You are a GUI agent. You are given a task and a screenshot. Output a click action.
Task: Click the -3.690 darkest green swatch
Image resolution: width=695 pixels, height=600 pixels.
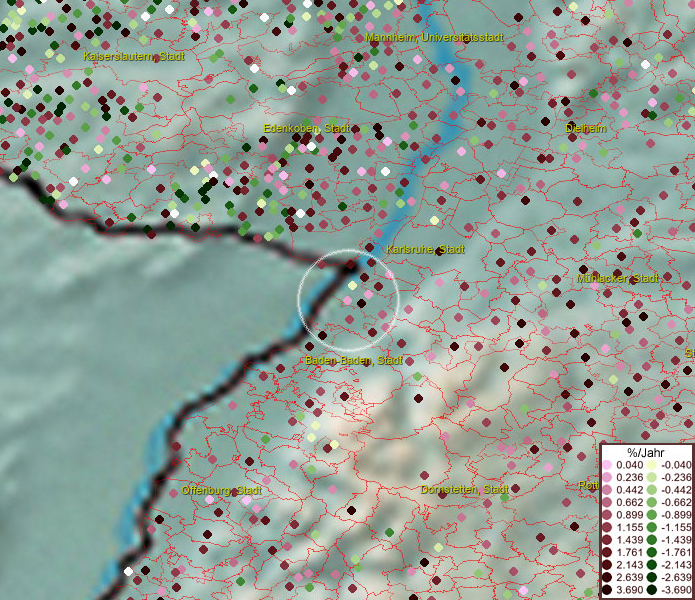pos(652,590)
